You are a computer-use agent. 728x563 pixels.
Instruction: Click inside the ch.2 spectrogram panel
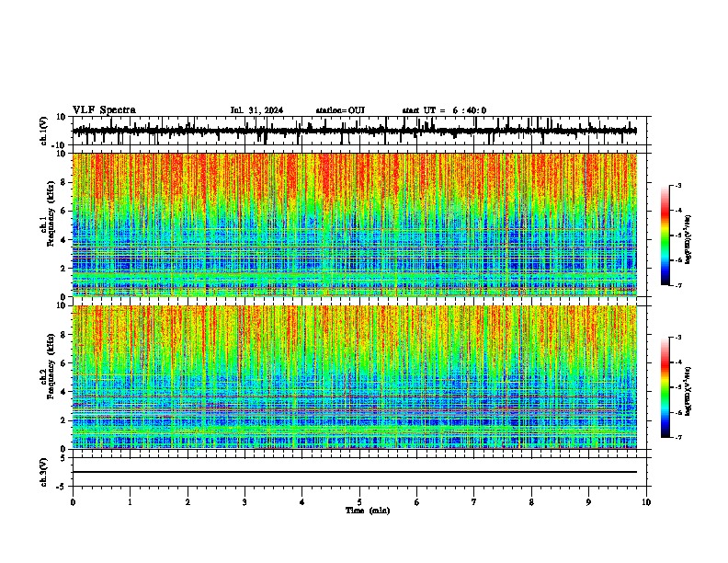coord(355,377)
